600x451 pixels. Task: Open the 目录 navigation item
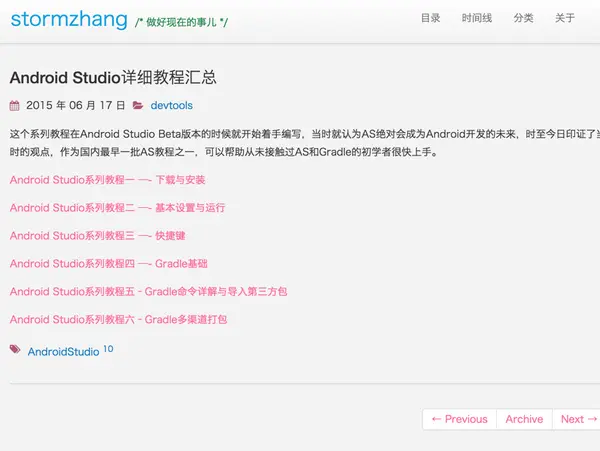click(430, 18)
